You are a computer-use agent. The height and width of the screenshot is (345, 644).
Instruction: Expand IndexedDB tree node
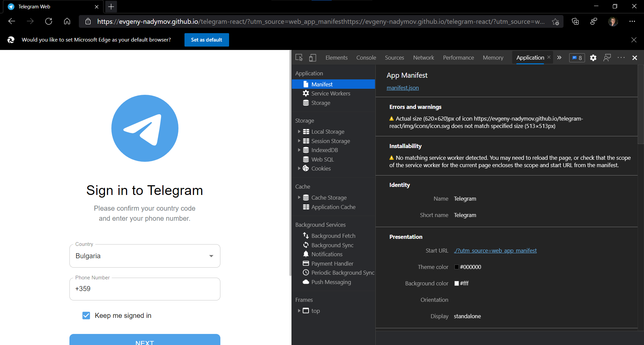(x=299, y=150)
